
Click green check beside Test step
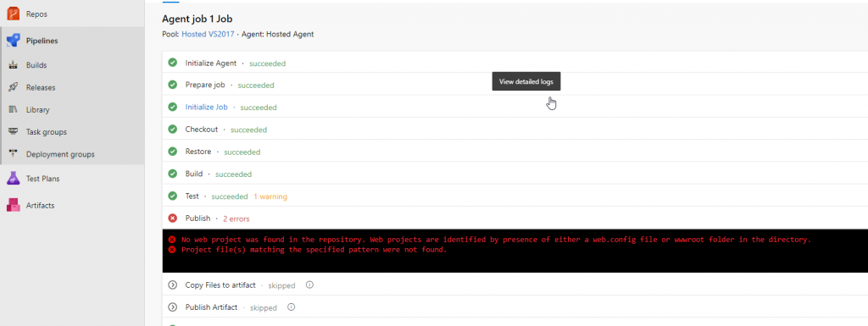[173, 196]
